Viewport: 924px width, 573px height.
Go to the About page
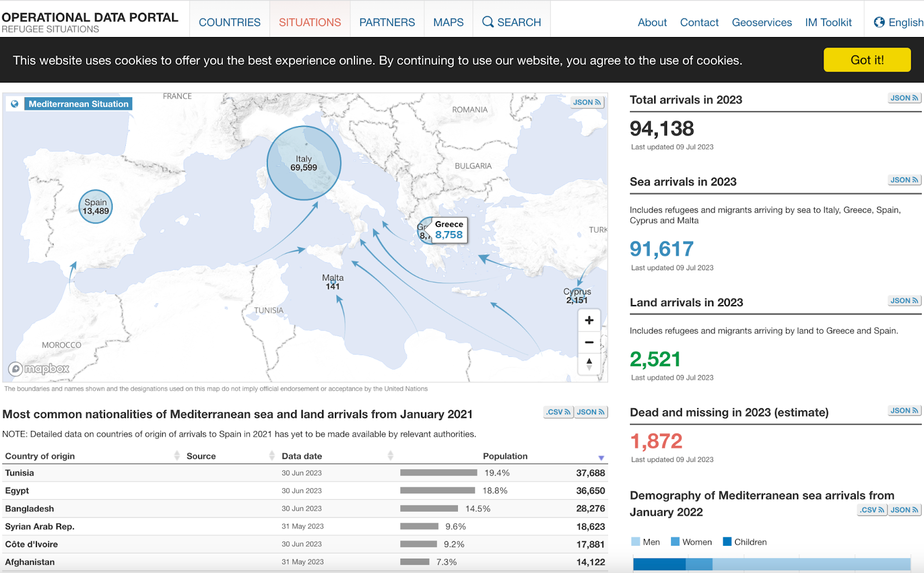coord(653,22)
